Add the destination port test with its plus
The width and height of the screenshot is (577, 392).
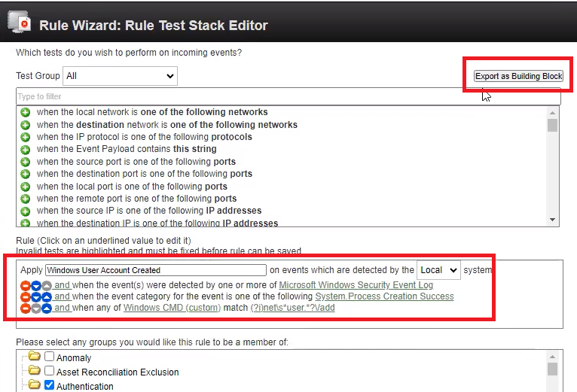(x=26, y=174)
